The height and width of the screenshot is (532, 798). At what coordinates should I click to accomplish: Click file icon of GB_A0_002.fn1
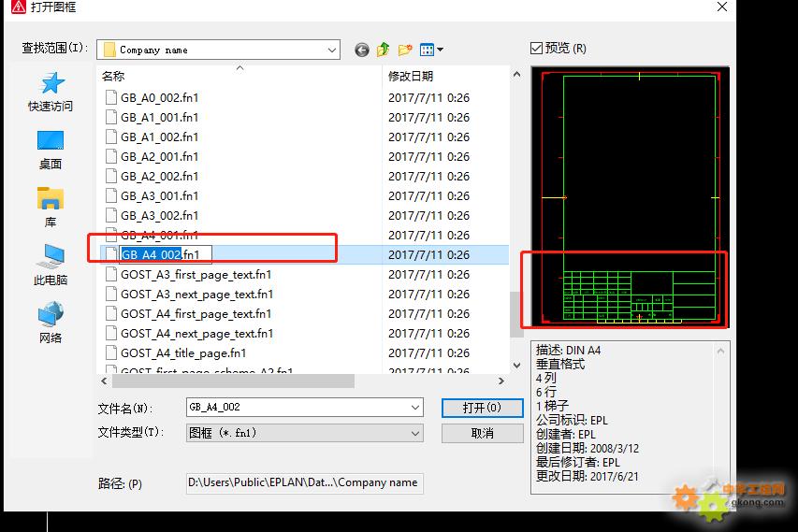click(x=111, y=97)
